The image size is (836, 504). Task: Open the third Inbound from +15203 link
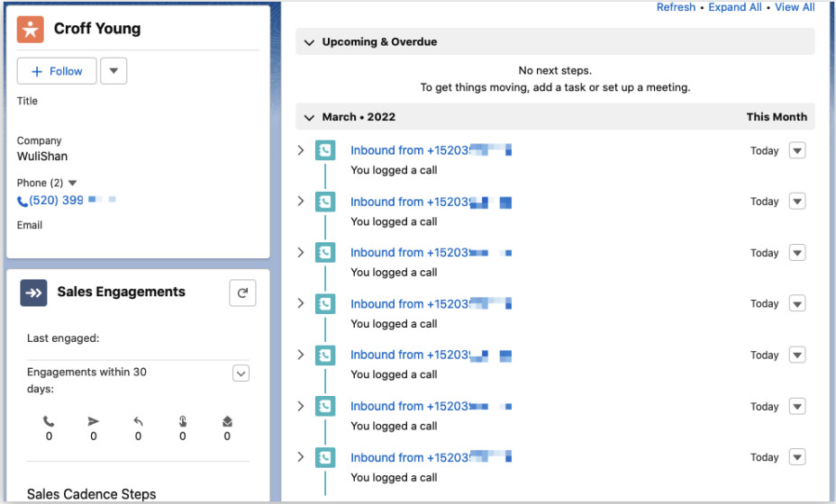431,253
